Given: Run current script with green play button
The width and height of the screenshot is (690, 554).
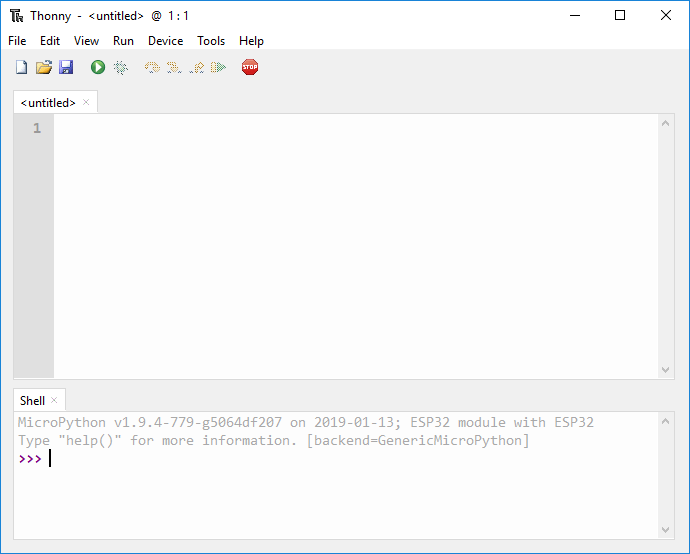Looking at the screenshot, I should (98, 67).
